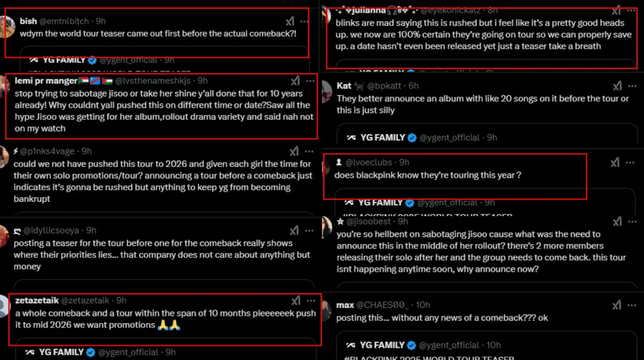
Task: Expand more options for zetazetaik's tweet
Action: click(x=311, y=300)
